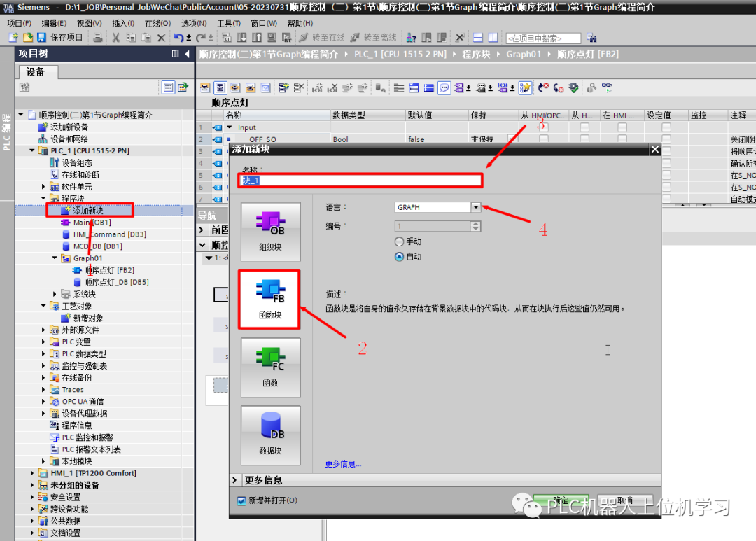Viewport: 756px width, 541px height.
Task: Delete using the X toolbar icon
Action: [x=162, y=38]
